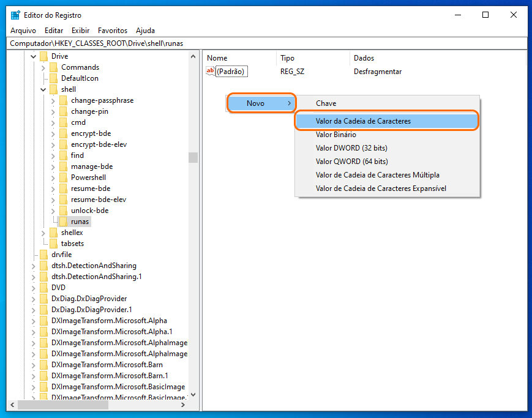Open the Ajuda menu

[x=145, y=31]
